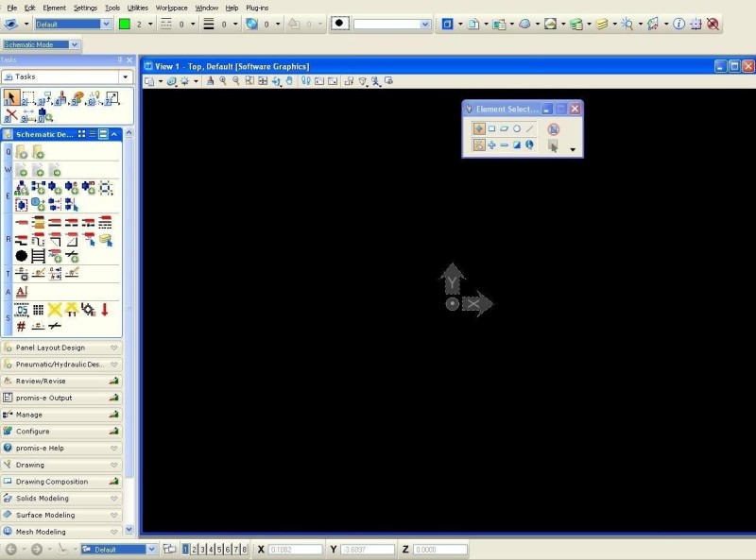This screenshot has width=756, height=560.
Task: Select the red downward arrow symbol tool
Action: point(105,309)
